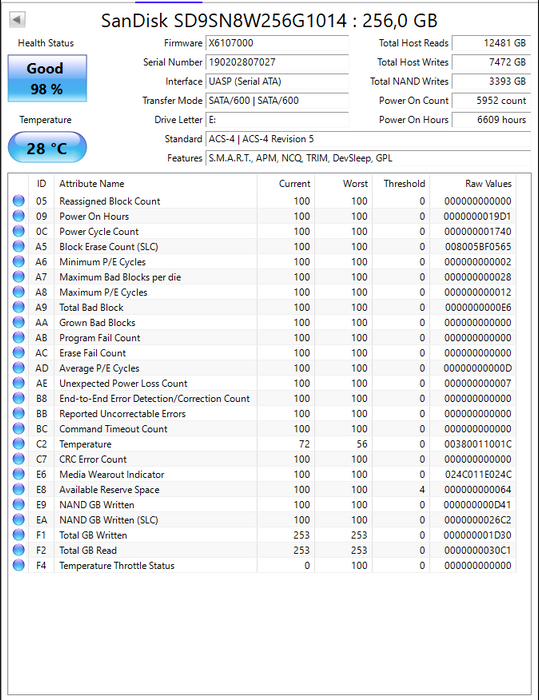Click the Total Host Reads value 12481 GB
This screenshot has width=539, height=700.
pyautogui.click(x=491, y=43)
